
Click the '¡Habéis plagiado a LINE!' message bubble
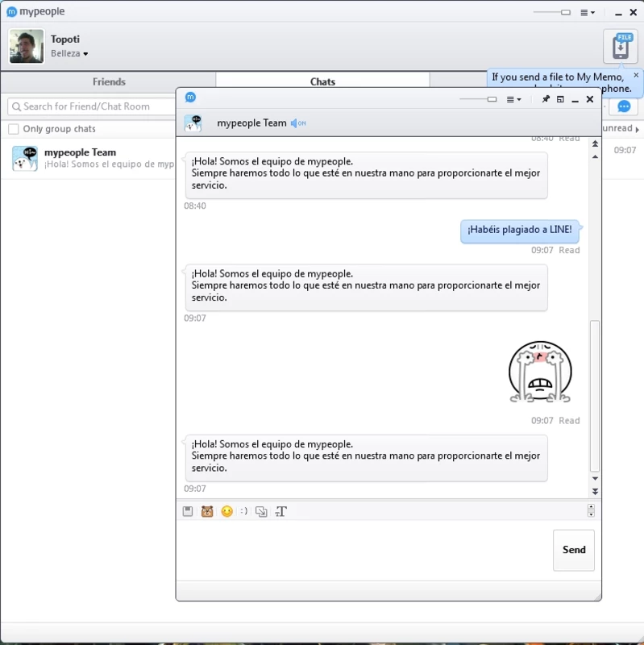(x=520, y=231)
